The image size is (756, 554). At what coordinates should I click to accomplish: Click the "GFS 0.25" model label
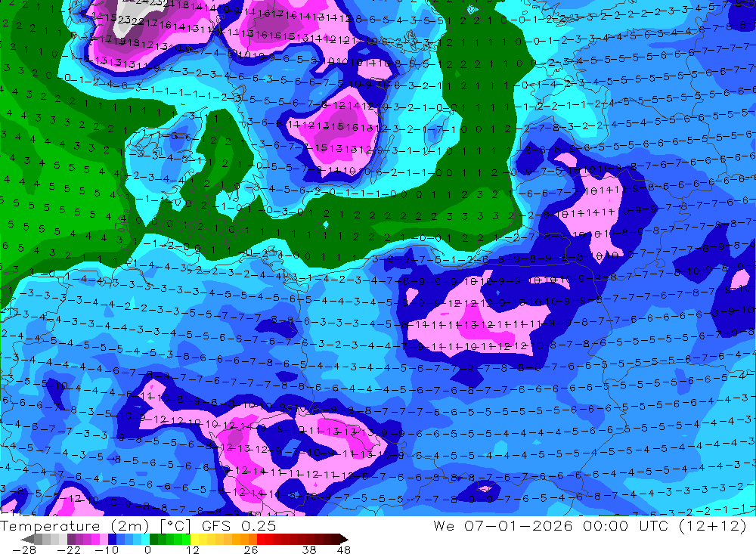239,525
